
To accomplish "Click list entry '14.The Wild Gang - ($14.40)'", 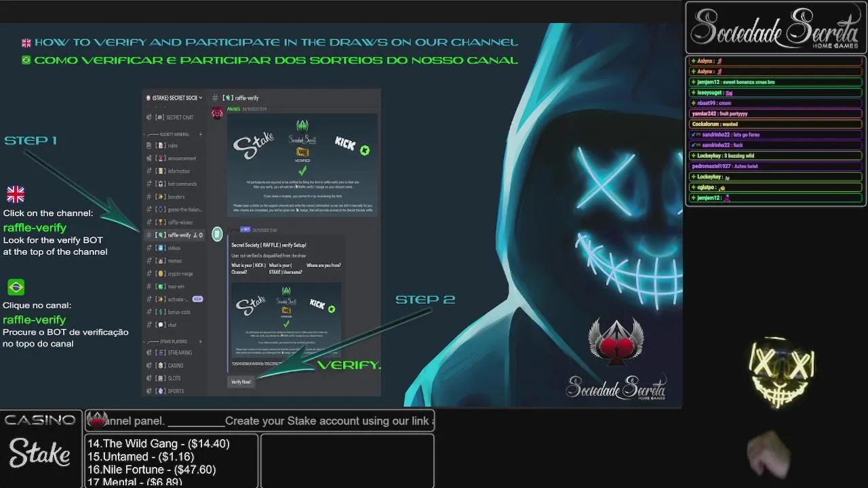I will [159, 444].
